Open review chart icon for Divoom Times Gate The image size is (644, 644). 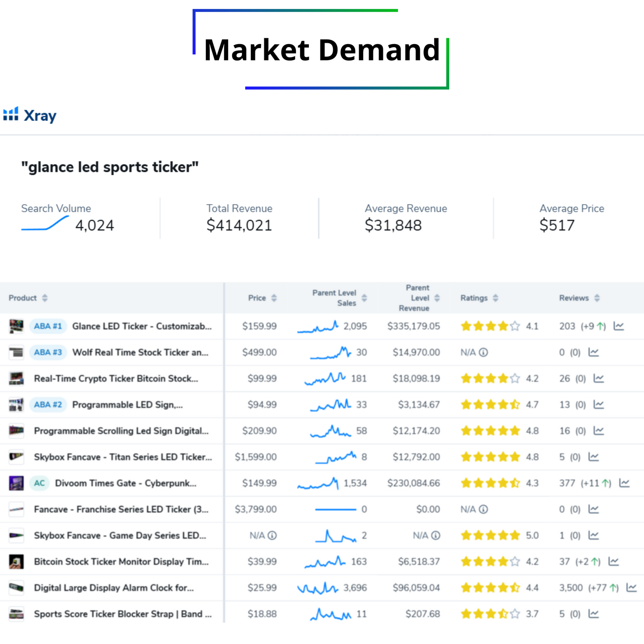624,483
